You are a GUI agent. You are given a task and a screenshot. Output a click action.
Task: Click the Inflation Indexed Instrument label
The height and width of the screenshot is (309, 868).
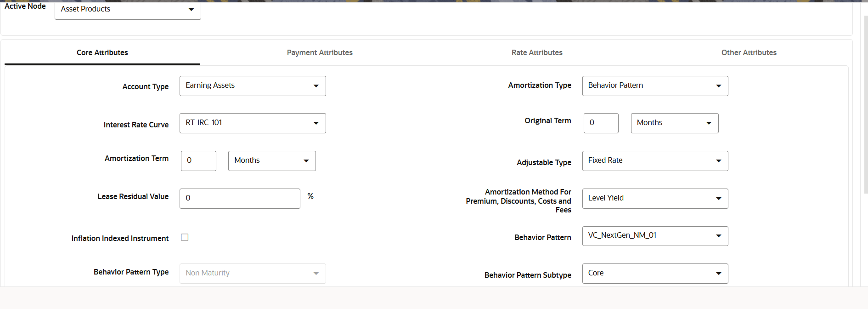120,238
